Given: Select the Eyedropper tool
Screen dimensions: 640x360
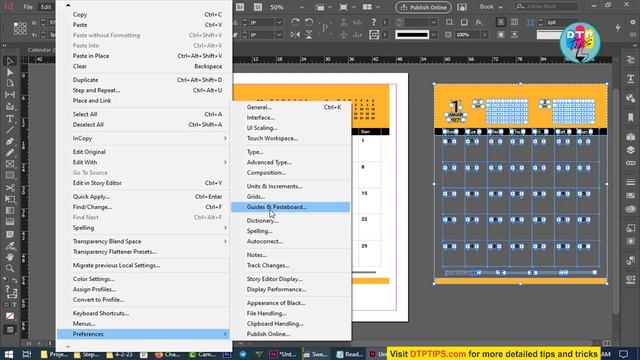Looking at the screenshot, I should [x=10, y=246].
